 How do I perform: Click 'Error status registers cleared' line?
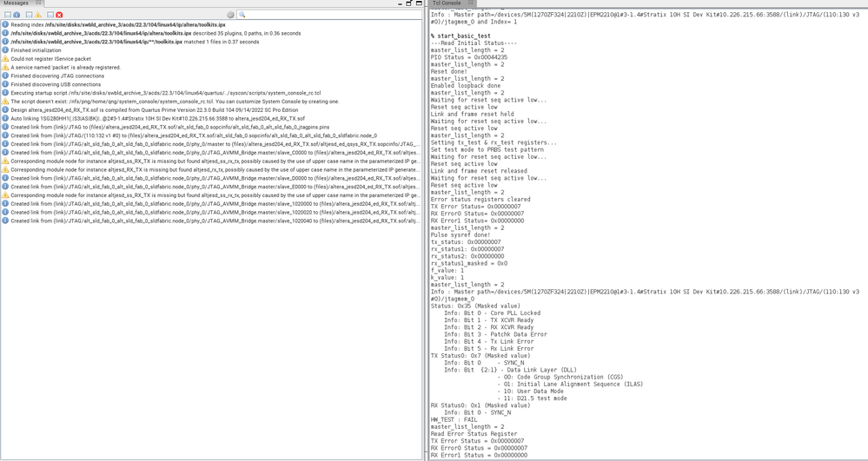click(480, 199)
